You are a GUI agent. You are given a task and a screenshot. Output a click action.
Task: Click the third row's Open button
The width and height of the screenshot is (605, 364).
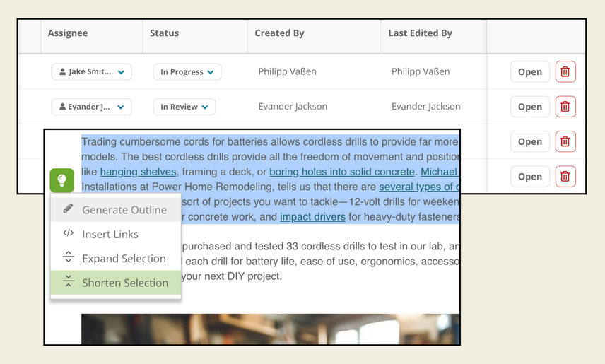530,141
